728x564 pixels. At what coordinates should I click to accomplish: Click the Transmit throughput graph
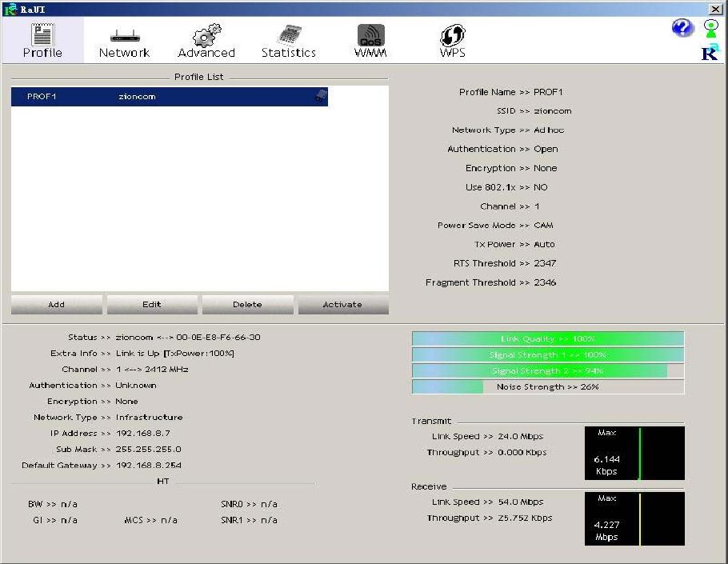pyautogui.click(x=634, y=453)
